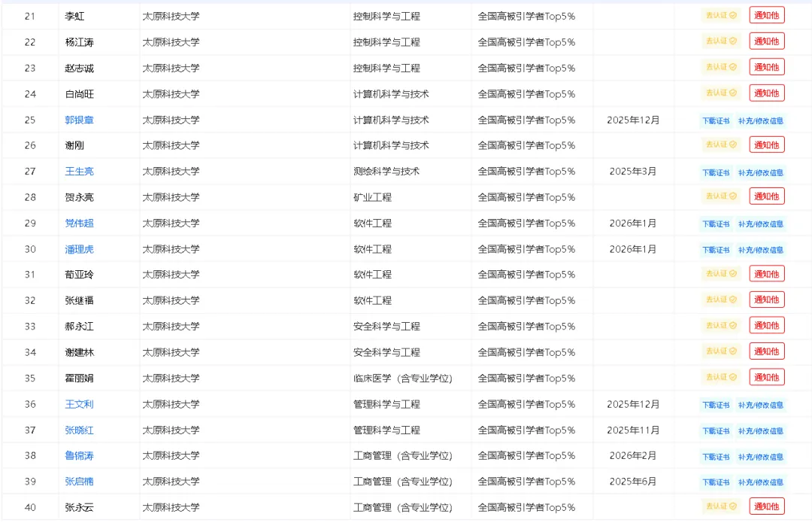812x526 pixels.
Task: Open 张启楠's name link
Action: (79, 482)
